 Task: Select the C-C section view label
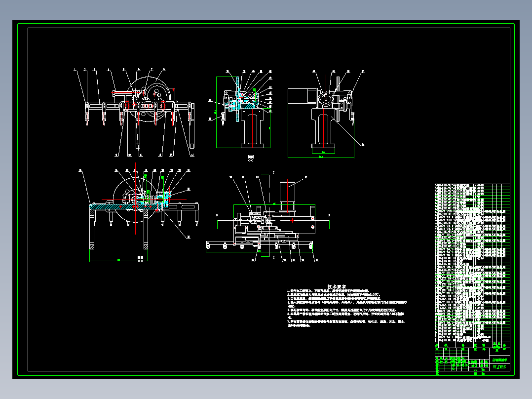[251, 159]
